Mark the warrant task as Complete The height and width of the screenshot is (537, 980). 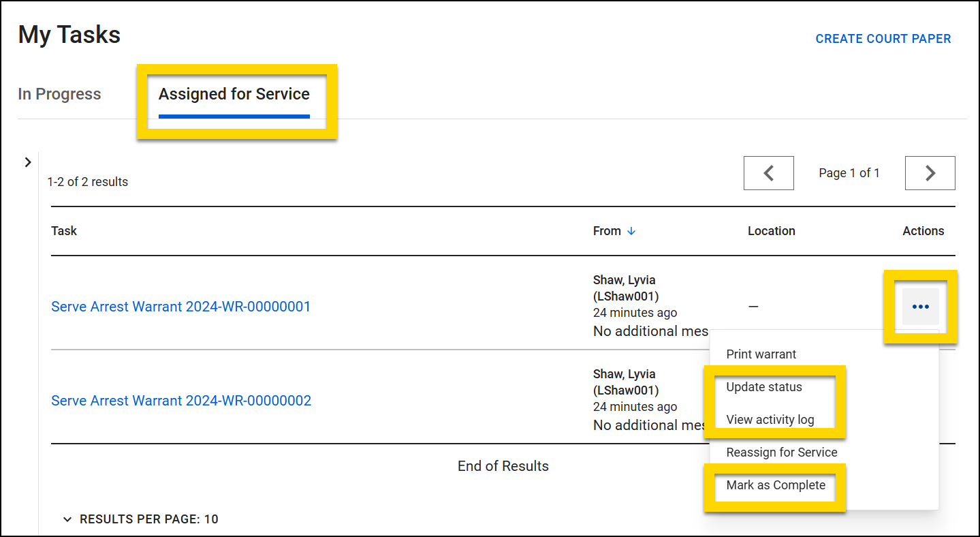(775, 485)
